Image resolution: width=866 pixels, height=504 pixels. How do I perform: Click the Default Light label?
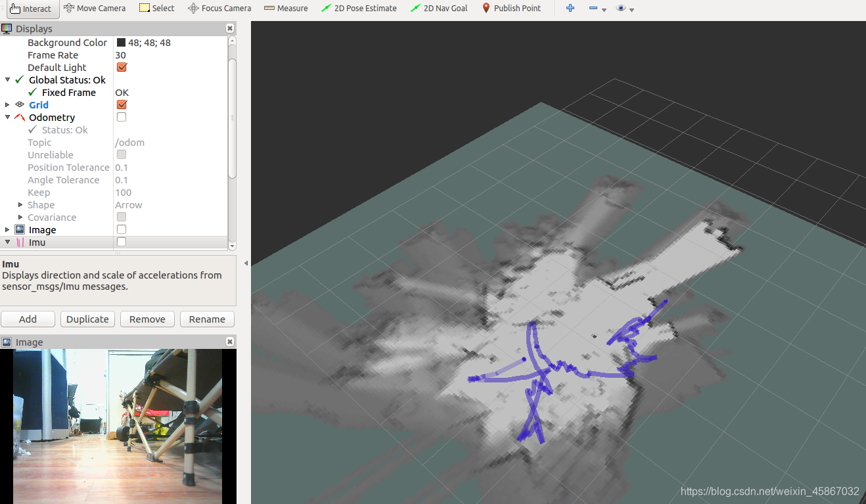[x=57, y=67]
